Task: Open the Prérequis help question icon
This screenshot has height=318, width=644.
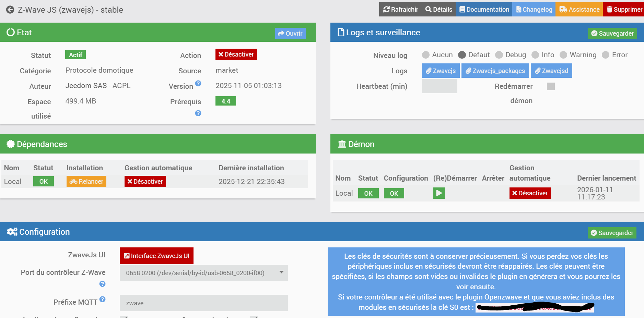Action: pyautogui.click(x=198, y=113)
